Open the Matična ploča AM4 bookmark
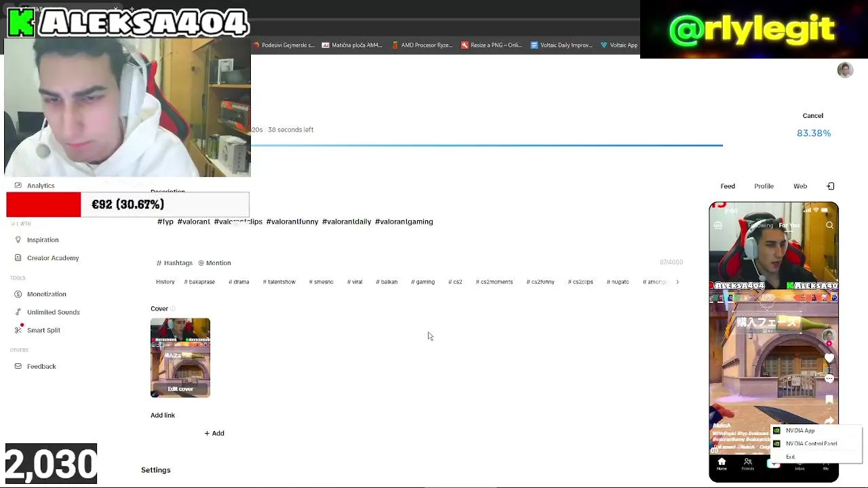The width and height of the screenshot is (868, 488). coord(352,45)
